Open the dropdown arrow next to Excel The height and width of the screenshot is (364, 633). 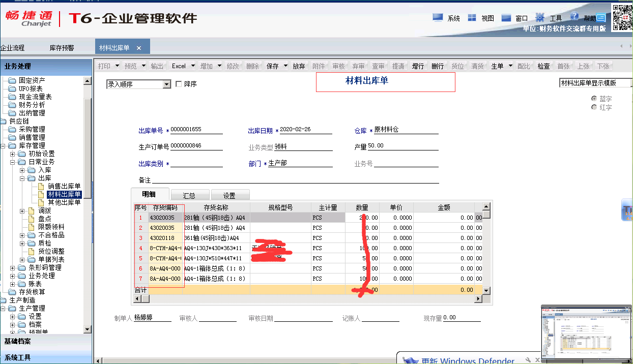coord(194,66)
